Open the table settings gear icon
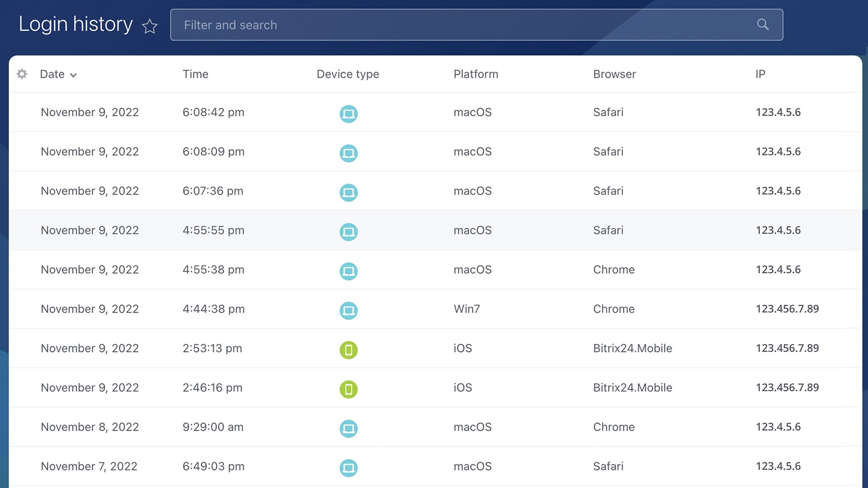The width and height of the screenshot is (868, 488). coord(22,74)
